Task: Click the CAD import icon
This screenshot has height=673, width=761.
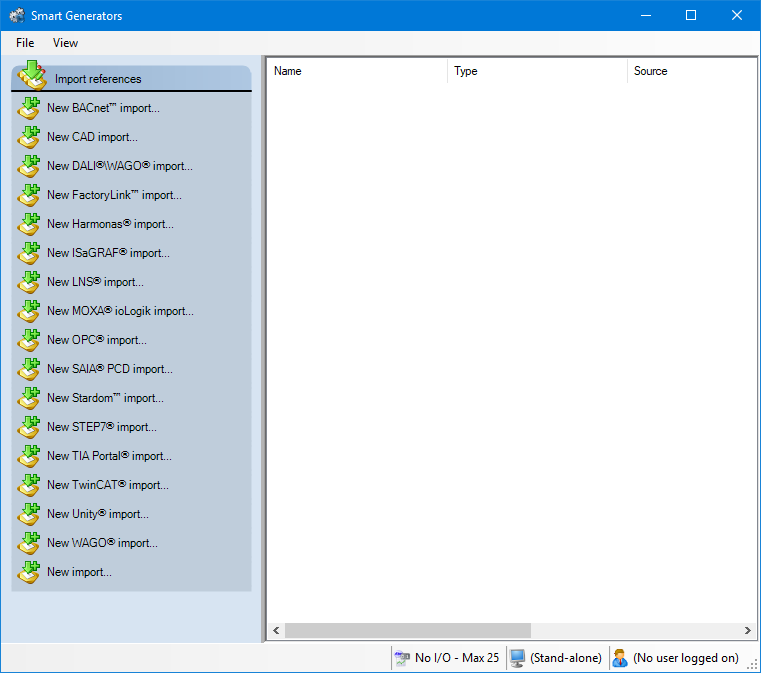Action: [x=29, y=137]
